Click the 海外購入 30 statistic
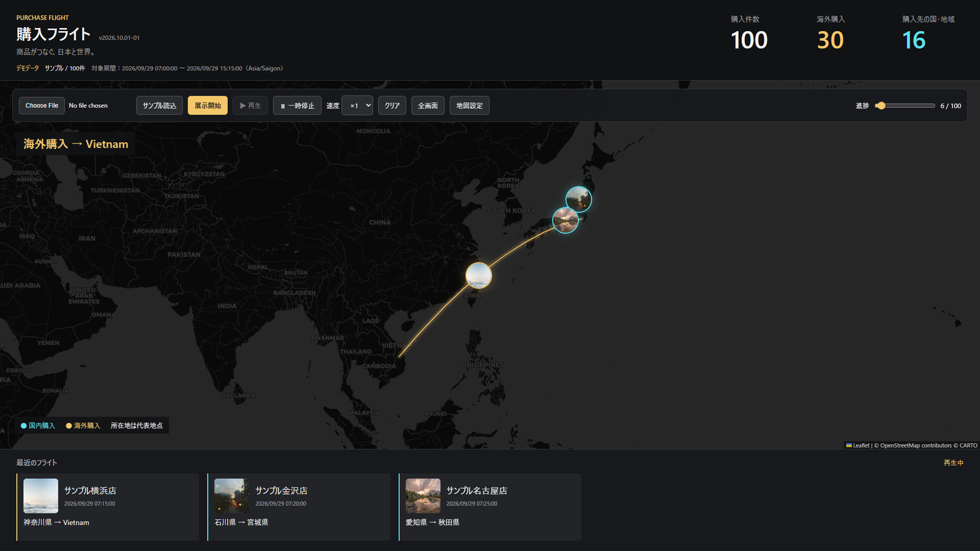The image size is (980, 551). point(831,34)
